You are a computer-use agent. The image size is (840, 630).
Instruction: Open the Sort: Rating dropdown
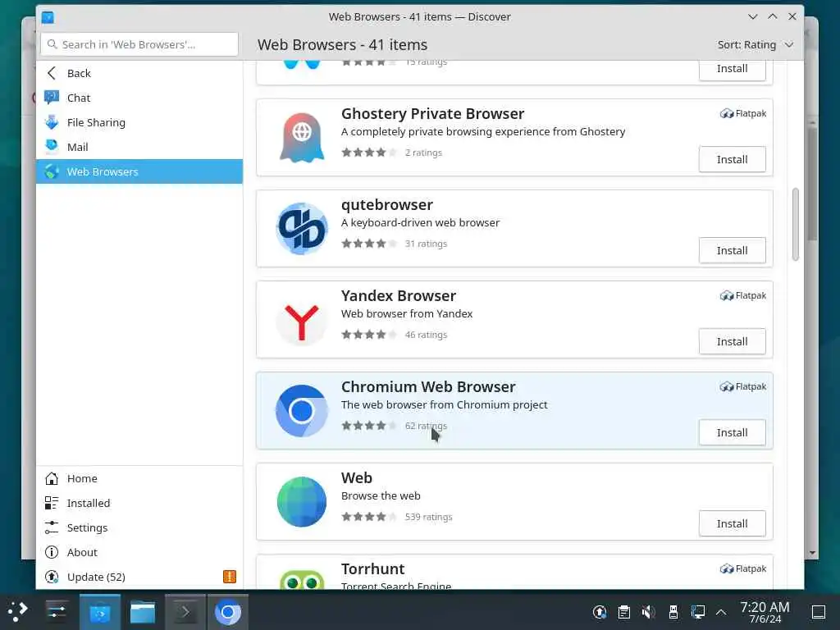[756, 45]
